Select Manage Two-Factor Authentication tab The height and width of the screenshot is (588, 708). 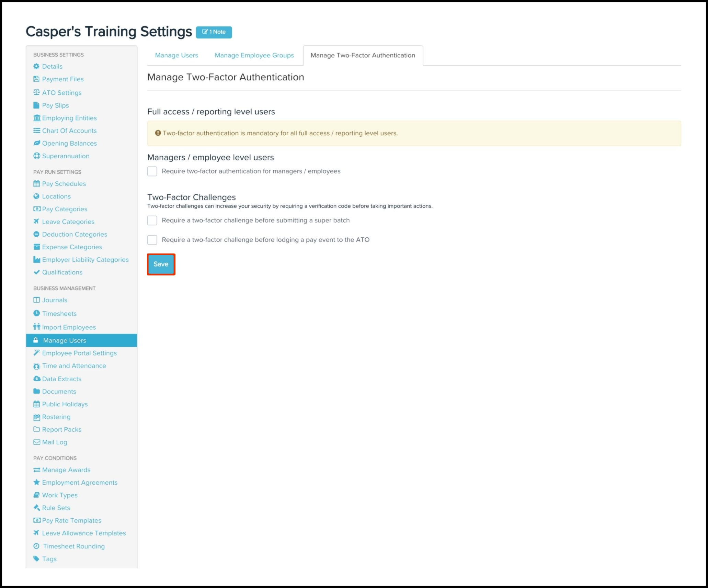tap(363, 55)
